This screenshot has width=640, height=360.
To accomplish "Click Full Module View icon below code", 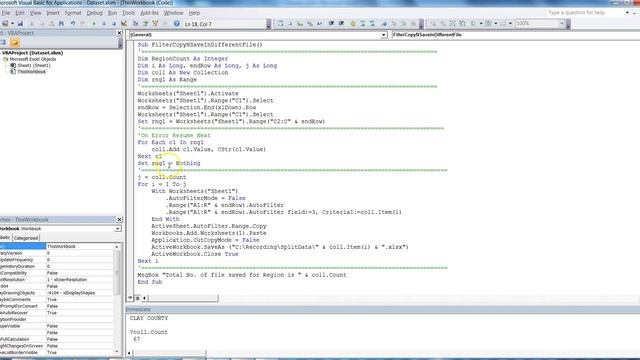I will coord(138,298).
